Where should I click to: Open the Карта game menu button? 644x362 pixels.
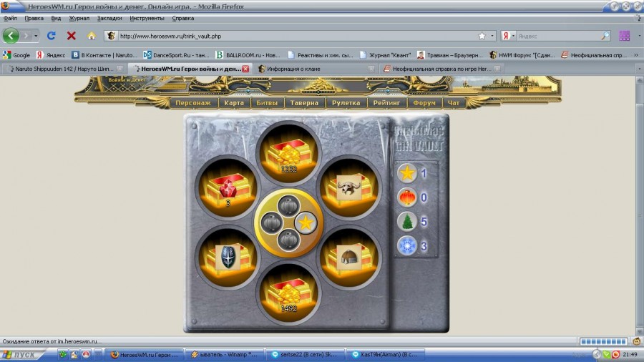click(x=234, y=102)
